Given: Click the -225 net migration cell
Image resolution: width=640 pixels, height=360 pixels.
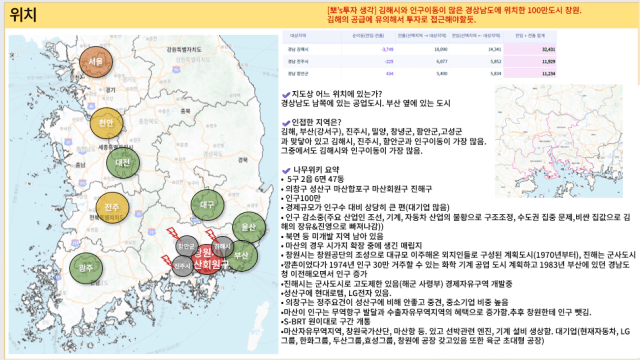Looking at the screenshot, I should pyautogui.click(x=389, y=62).
